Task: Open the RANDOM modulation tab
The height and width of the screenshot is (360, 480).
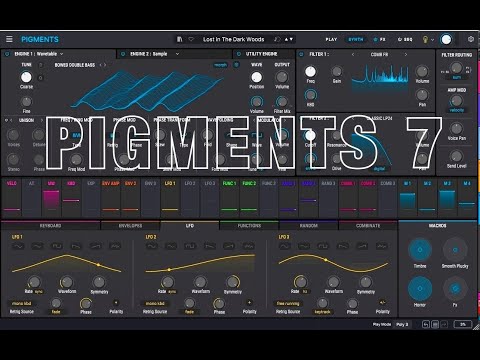Action: [x=309, y=226]
